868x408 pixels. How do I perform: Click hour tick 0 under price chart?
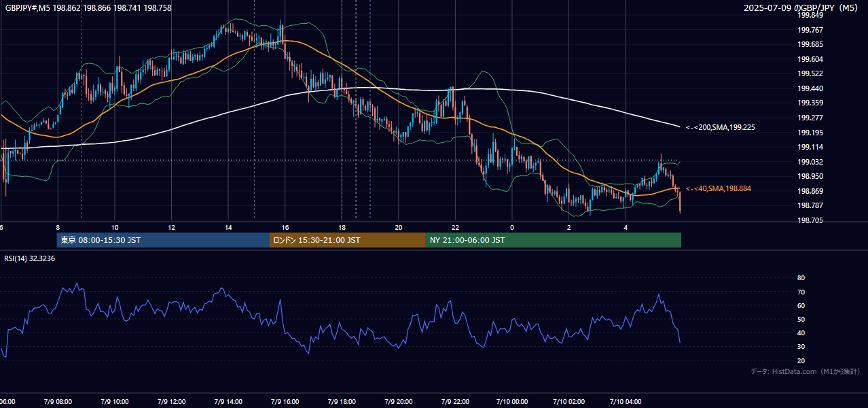pos(512,227)
